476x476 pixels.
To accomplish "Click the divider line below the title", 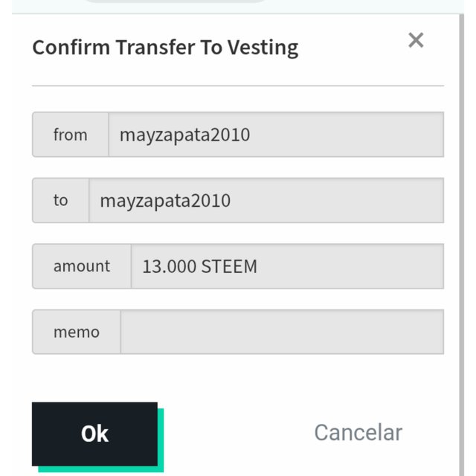I will coord(238,86).
